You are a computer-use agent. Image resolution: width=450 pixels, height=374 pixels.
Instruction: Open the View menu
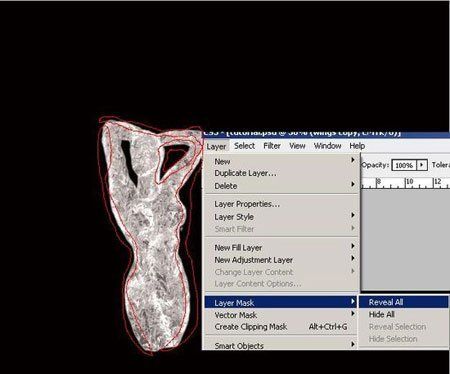297,146
